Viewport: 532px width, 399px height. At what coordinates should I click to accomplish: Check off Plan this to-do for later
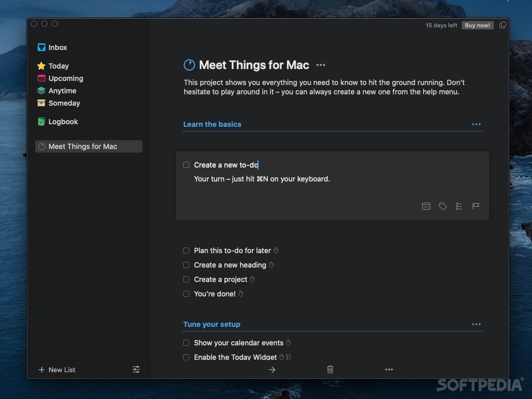[186, 251]
